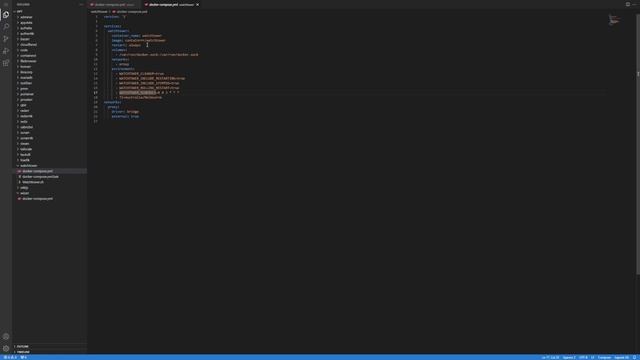Click the image: containrrr/watchtower line
The width and height of the screenshot is (640, 360).
(x=139, y=40)
